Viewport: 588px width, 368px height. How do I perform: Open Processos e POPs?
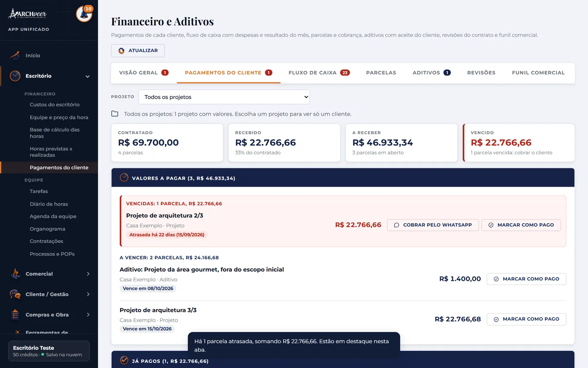[52, 254]
